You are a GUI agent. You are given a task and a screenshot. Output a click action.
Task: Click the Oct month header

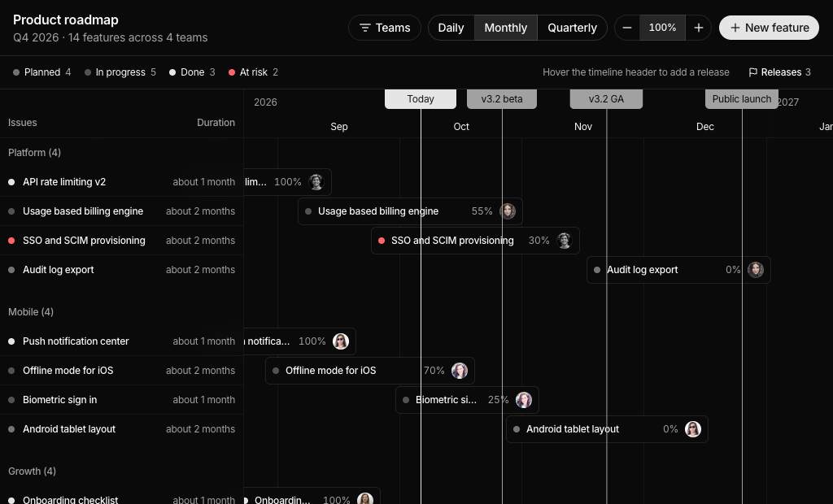tap(461, 126)
